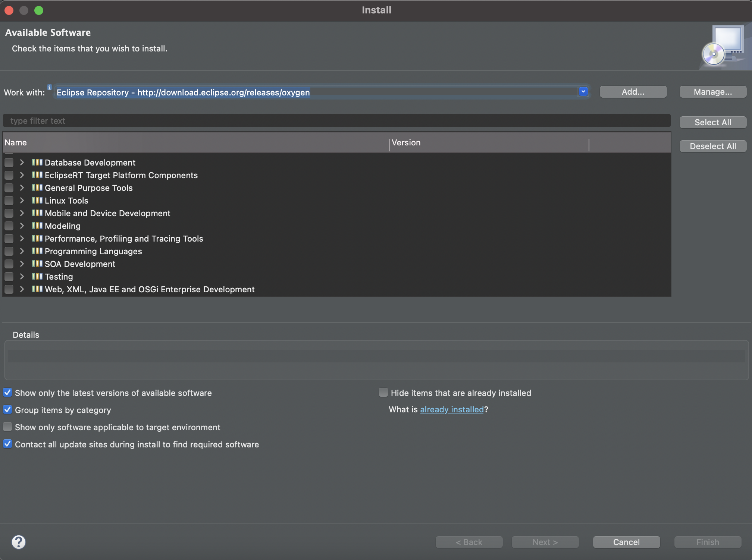Select Performance, Profiling and Tracing Tools row
Viewport: 752px width, 560px height.
pos(124,239)
